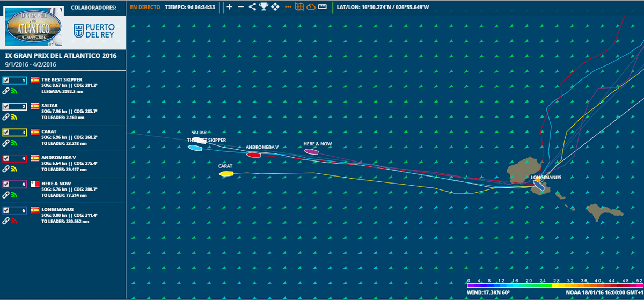Toggle the Saliar boat checkbox
The image size is (644, 300).
point(6,106)
